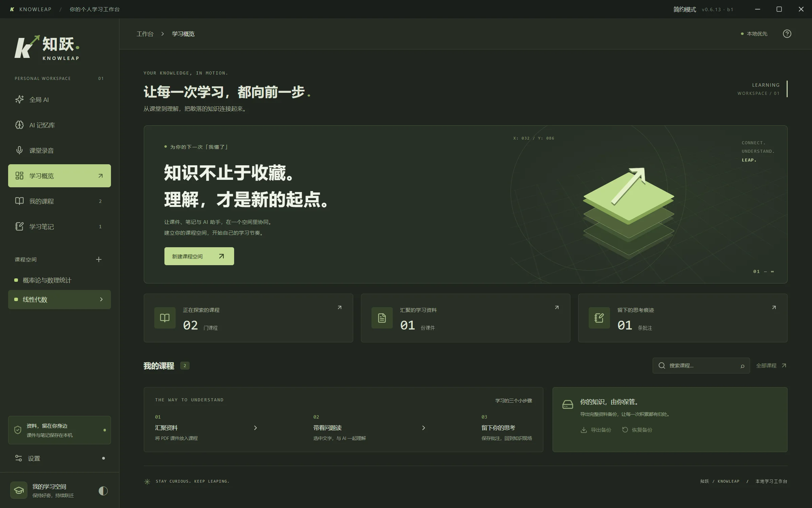The image size is (812, 508).
Task: Click the 留下你的思考 step
Action: click(x=506, y=428)
